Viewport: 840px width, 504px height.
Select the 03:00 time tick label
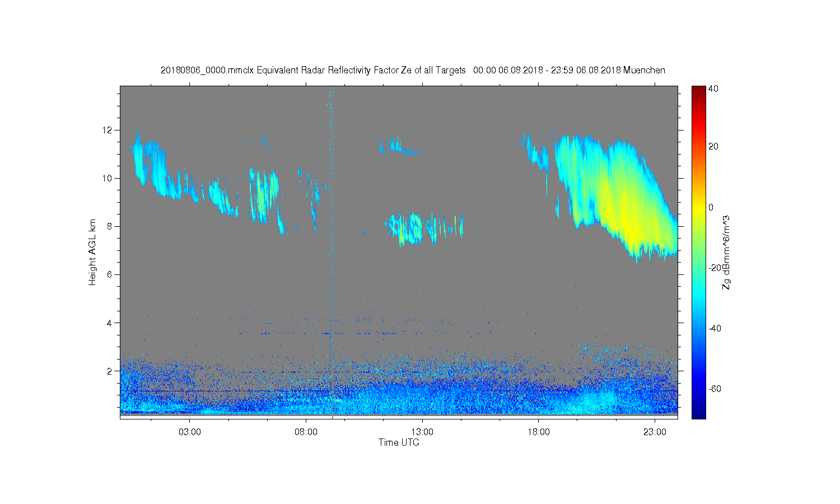click(x=190, y=432)
